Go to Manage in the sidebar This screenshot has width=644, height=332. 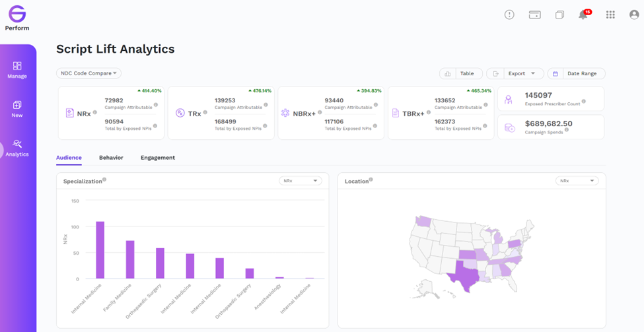point(17,70)
